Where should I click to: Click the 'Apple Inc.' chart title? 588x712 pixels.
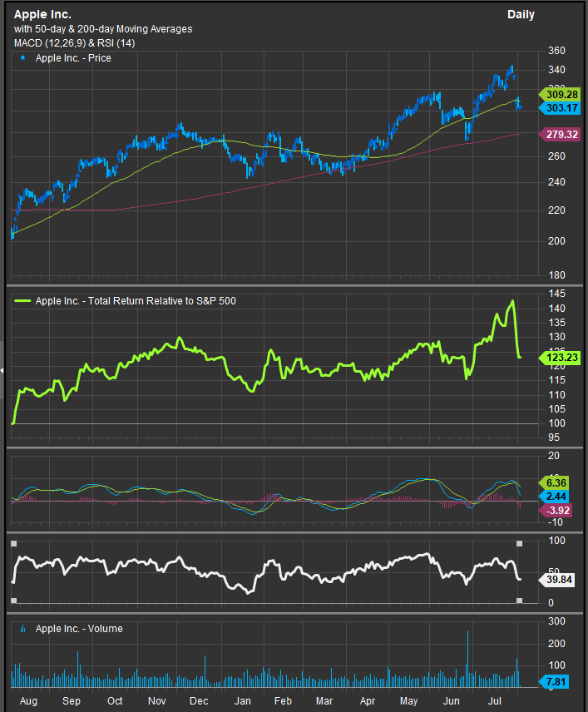click(x=42, y=14)
